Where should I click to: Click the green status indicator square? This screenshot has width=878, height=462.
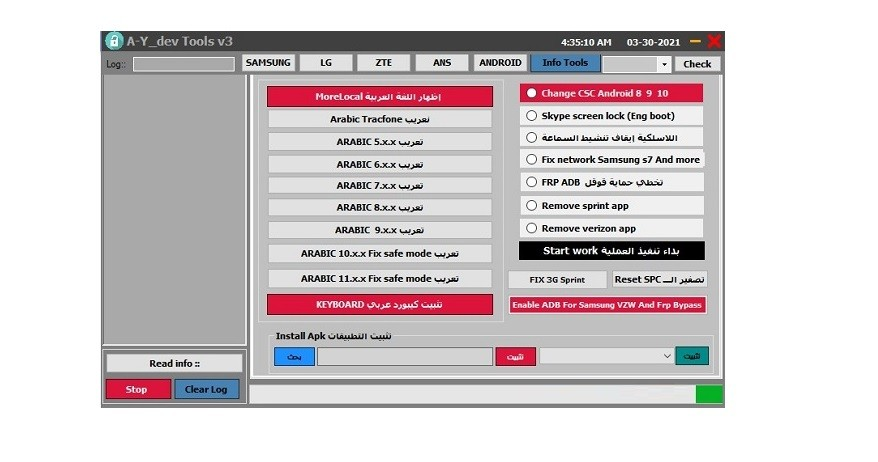[x=709, y=394]
